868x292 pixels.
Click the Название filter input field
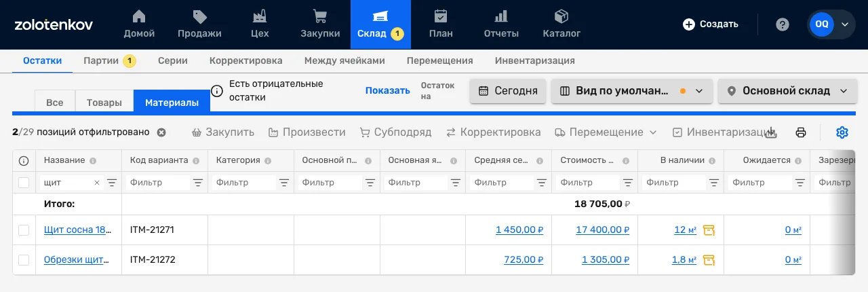tap(65, 183)
